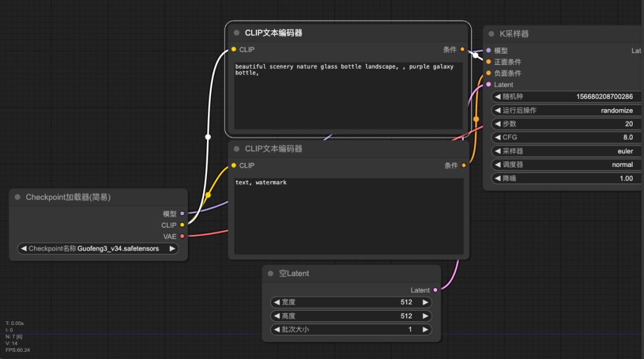Click the 空Latent node's Latent output port
The width and height of the screenshot is (644, 359).
click(x=435, y=290)
